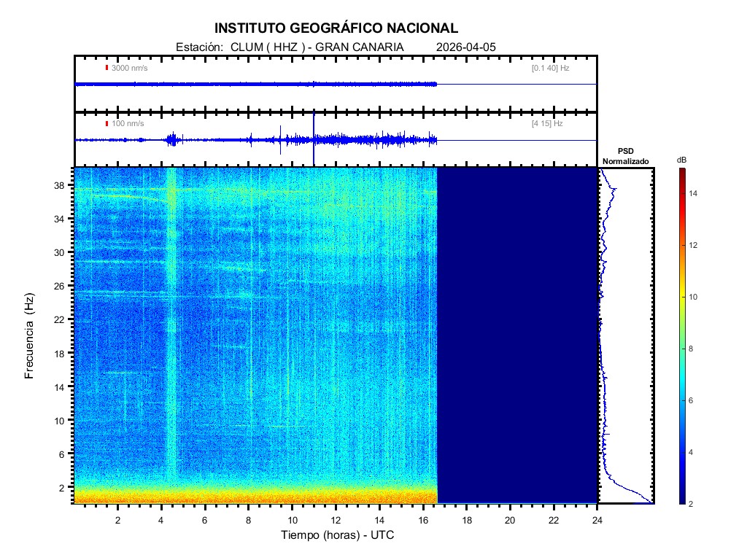Click the 24 tick on the time axis

click(x=597, y=520)
